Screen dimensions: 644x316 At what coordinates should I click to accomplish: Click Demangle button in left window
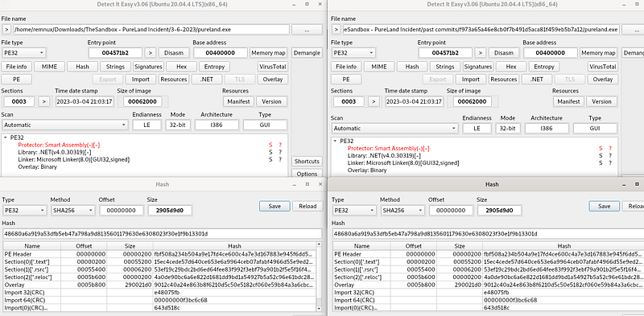coord(308,53)
